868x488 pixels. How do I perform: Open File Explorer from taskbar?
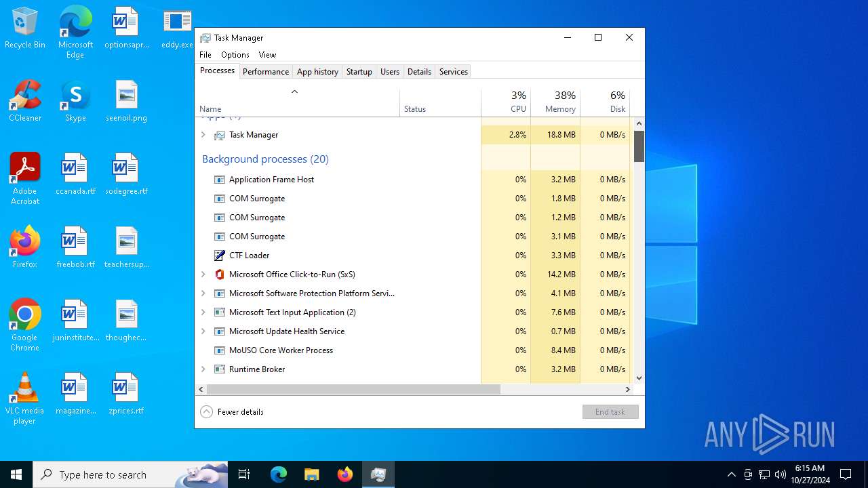311,474
